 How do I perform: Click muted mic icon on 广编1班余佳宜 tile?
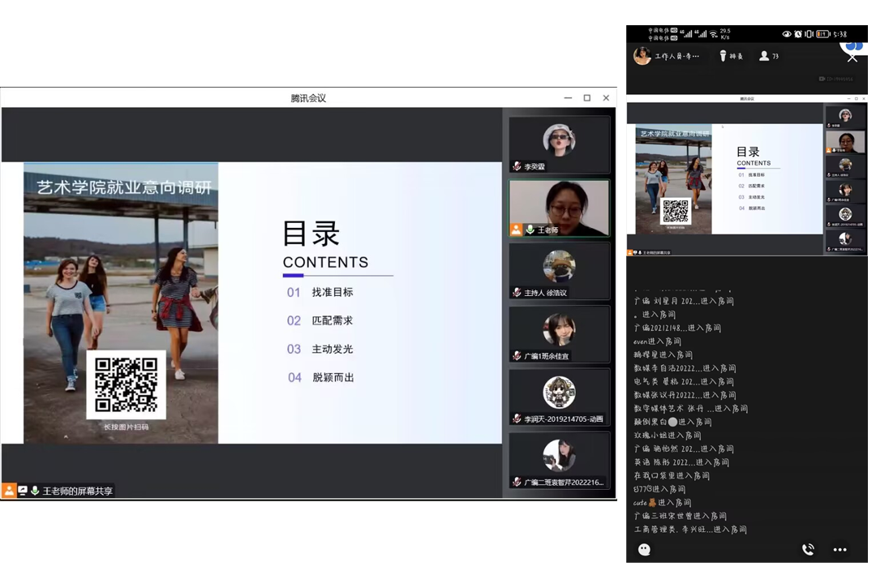[x=517, y=356]
